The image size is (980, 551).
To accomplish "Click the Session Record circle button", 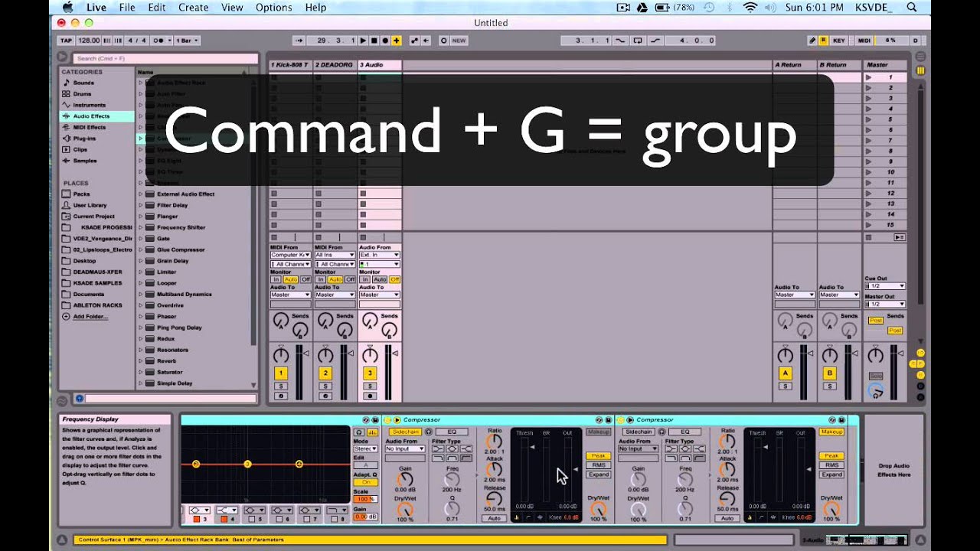I will click(x=443, y=41).
